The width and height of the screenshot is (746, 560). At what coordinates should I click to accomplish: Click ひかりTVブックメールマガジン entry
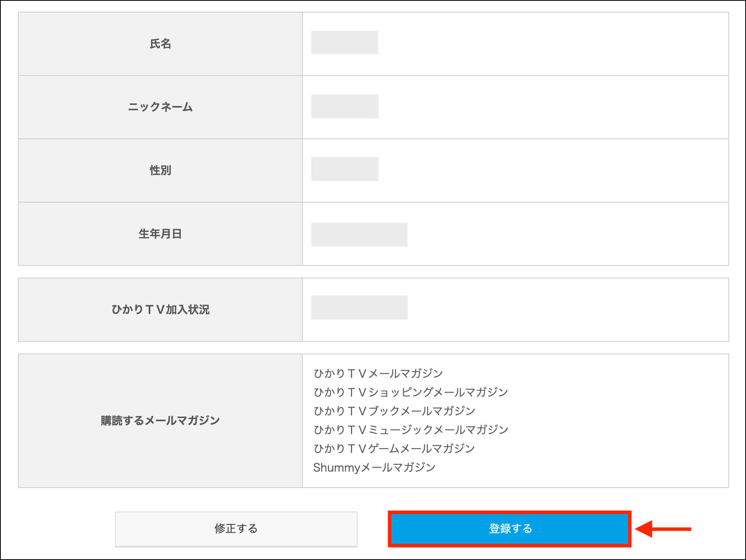click(394, 411)
